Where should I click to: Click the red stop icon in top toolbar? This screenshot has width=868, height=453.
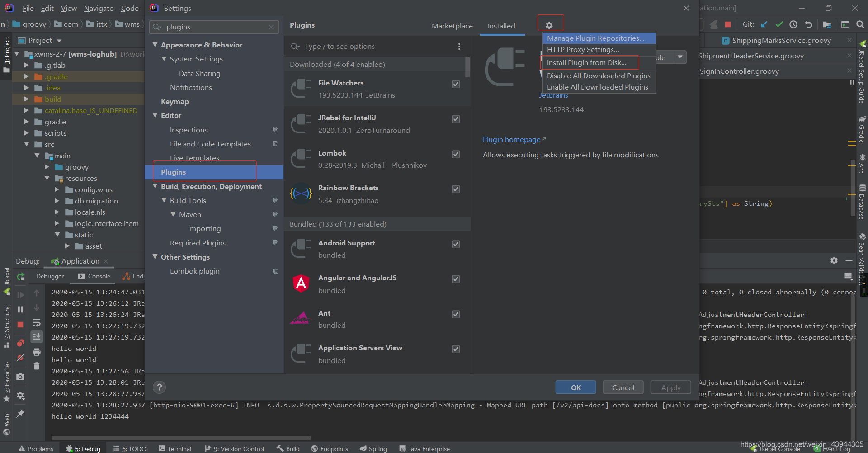tap(728, 24)
